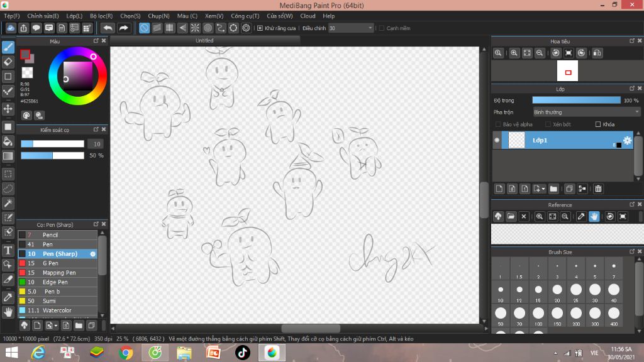Open the Bộ lọc(R) menu
Screen dimensions: 644x362
point(101,16)
